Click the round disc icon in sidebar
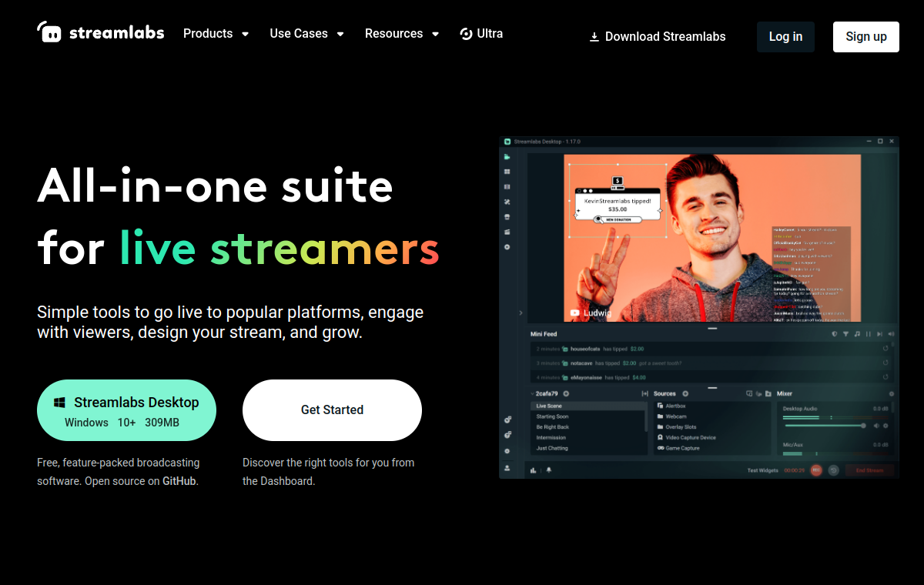This screenshot has height=585, width=924. point(507,247)
